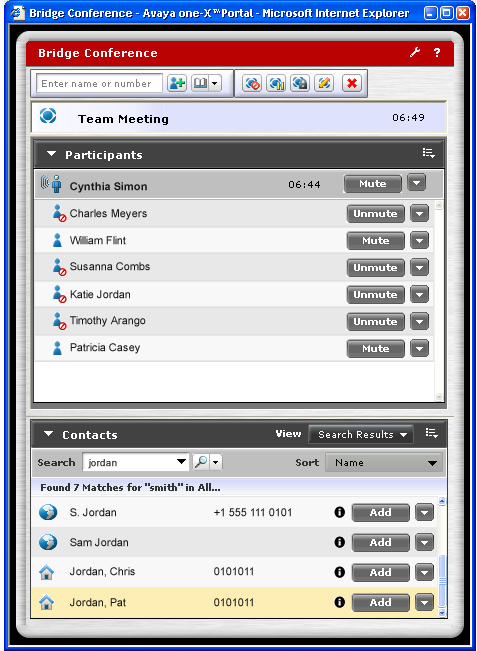477x651 pixels.
Task: Open the help question mark icon
Action: pyautogui.click(x=437, y=52)
